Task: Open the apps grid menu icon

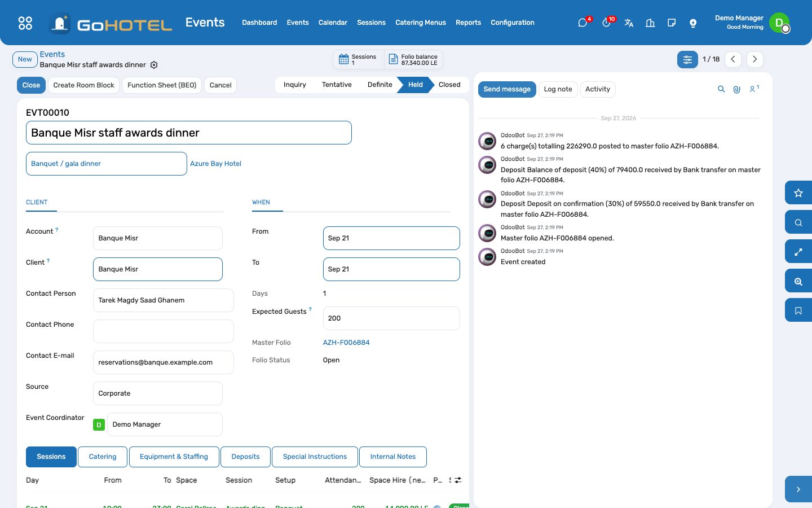Action: [x=25, y=23]
